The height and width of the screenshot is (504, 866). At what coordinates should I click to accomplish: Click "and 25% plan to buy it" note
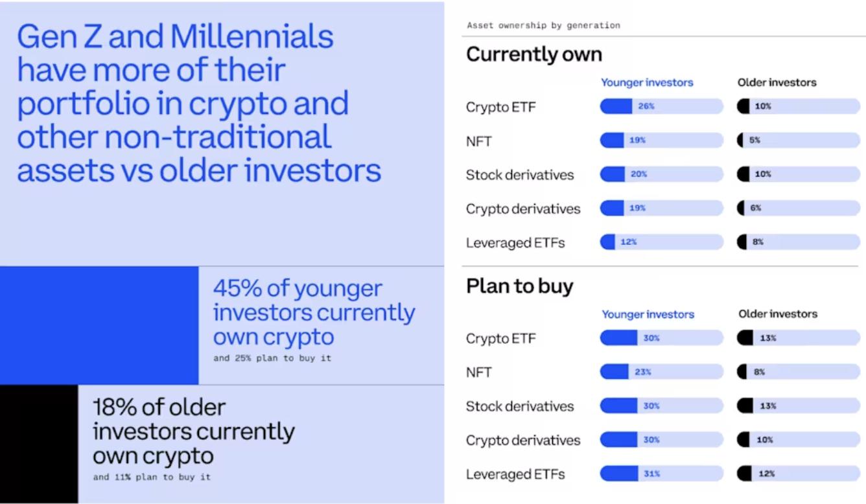(x=272, y=358)
